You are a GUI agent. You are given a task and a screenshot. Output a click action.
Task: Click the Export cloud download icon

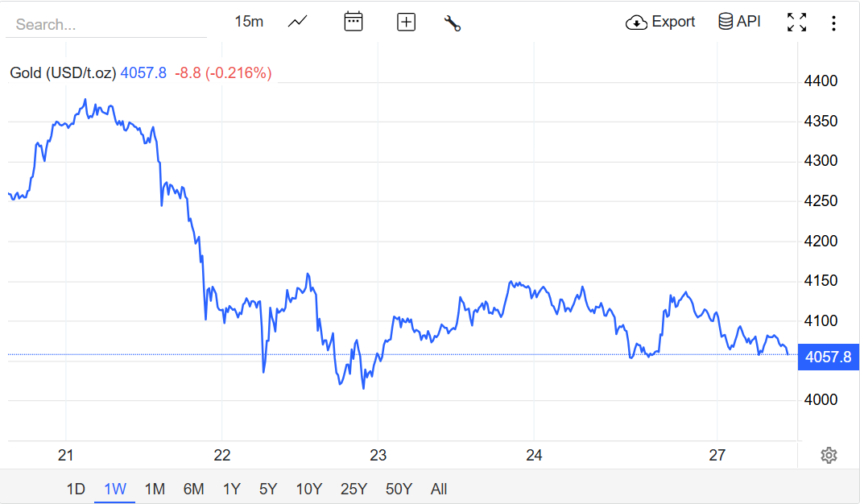click(x=636, y=23)
